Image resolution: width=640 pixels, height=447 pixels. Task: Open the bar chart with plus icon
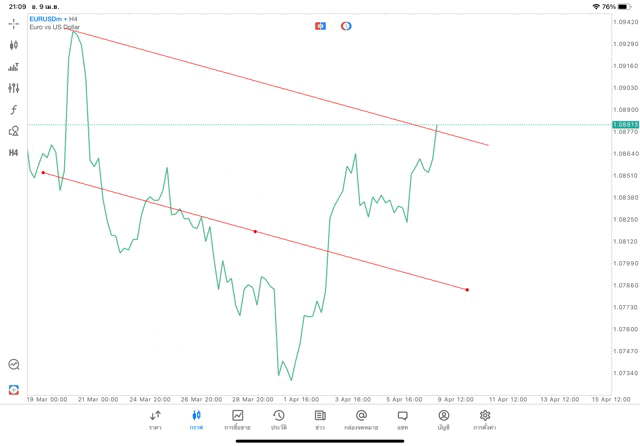pos(14,67)
